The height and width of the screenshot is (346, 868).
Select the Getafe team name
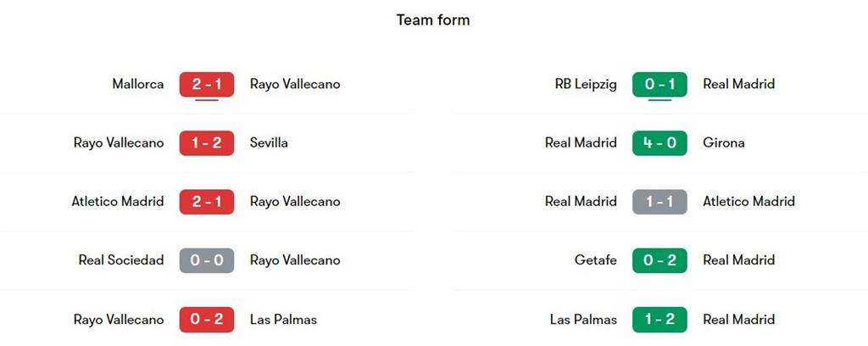(596, 260)
